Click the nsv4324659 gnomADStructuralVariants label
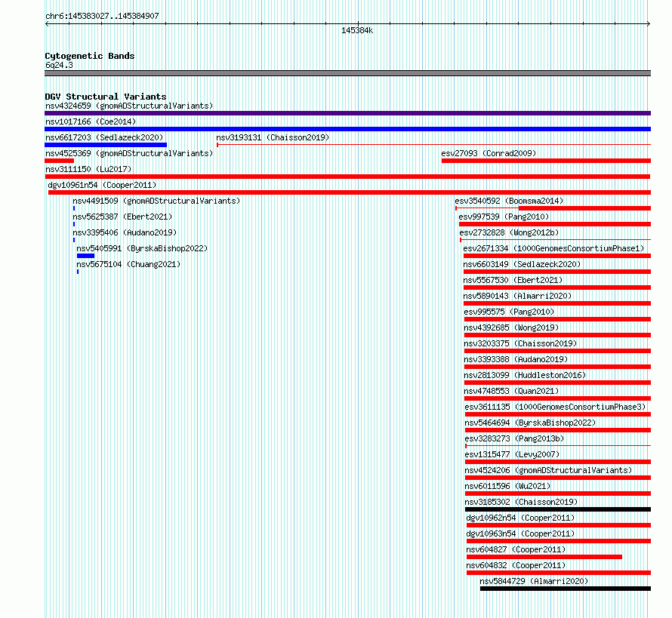672x618 pixels. 129,106
